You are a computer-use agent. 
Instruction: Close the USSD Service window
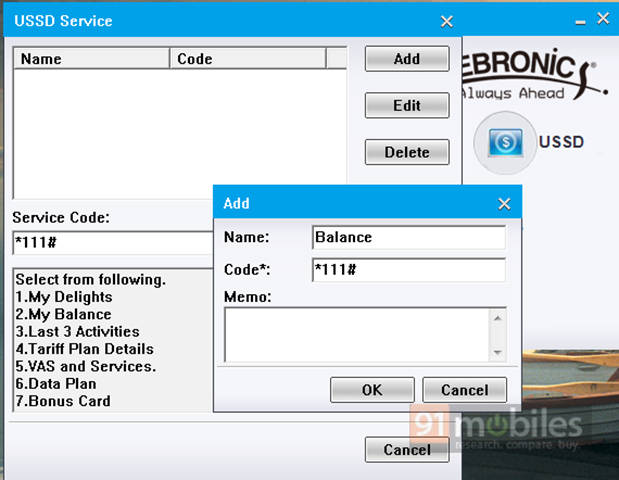point(446,21)
